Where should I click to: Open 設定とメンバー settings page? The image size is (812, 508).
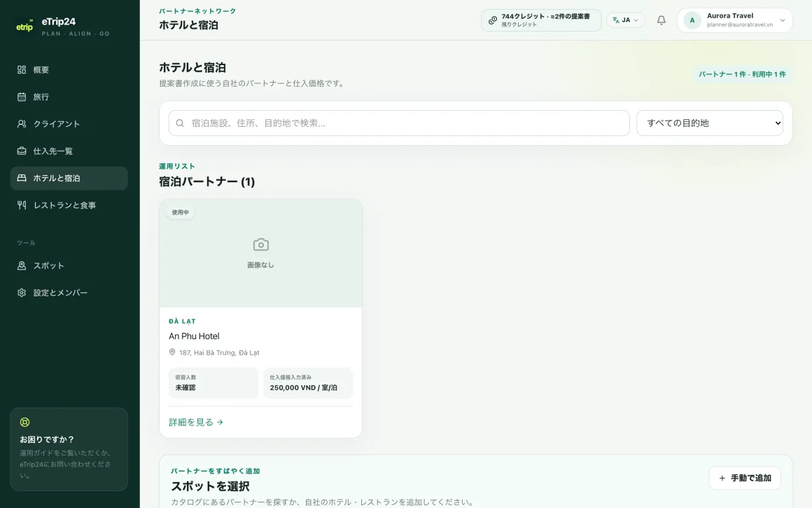pos(69,292)
